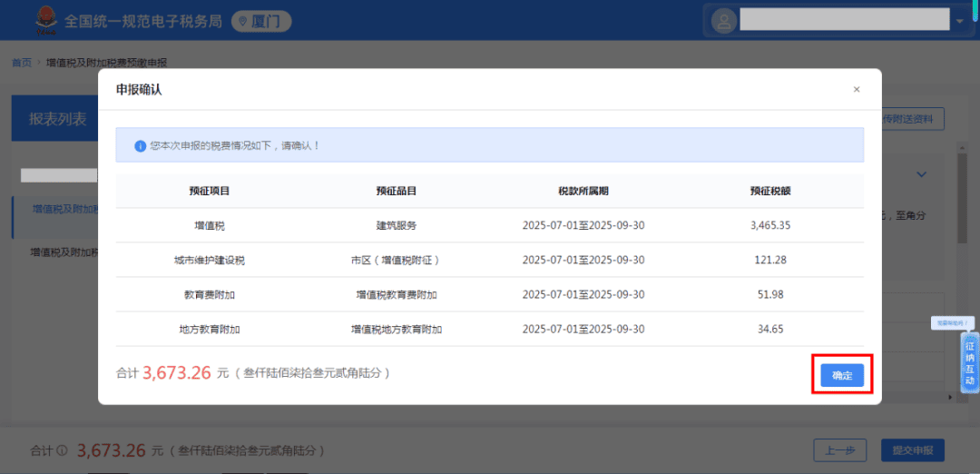Screen dimensions: 980x474
Task: Select the 报表列表 panel header
Action: (56, 119)
